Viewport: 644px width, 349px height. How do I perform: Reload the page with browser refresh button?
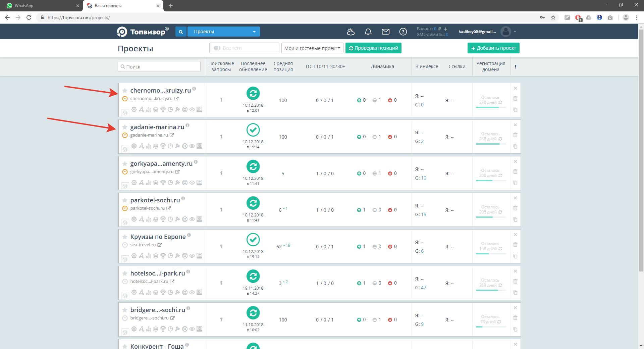pyautogui.click(x=29, y=17)
